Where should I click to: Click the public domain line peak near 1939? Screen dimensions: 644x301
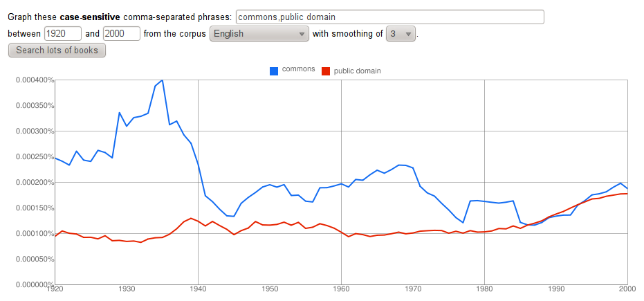[x=190, y=219]
